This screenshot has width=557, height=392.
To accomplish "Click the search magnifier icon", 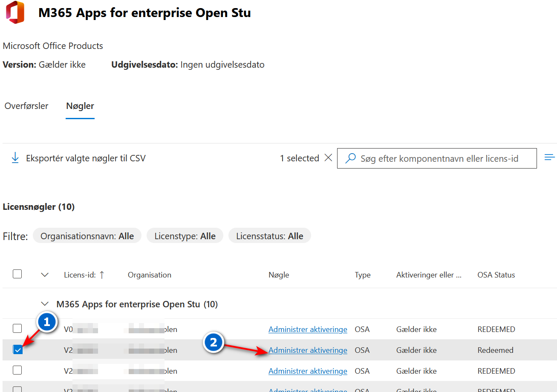I will click(350, 159).
